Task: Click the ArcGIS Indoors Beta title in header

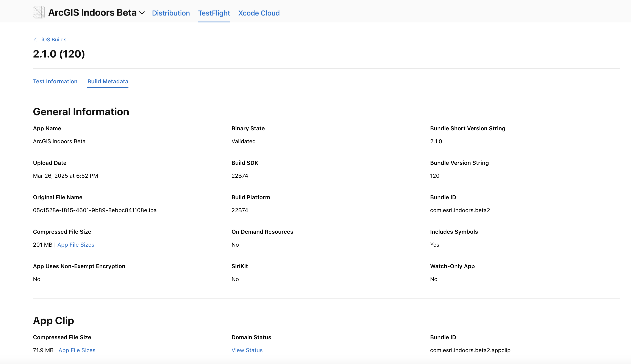Action: coord(92,13)
